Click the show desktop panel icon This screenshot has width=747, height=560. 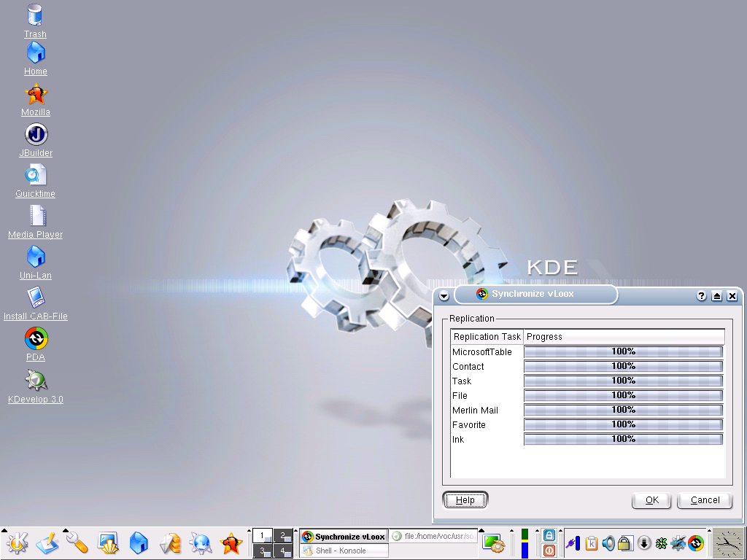pyautogui.click(x=108, y=542)
